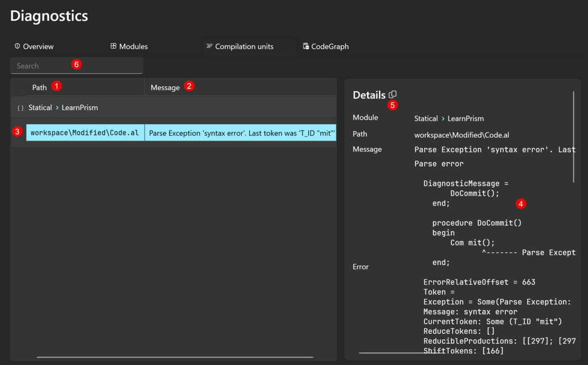Sort by the Message column header

click(165, 87)
